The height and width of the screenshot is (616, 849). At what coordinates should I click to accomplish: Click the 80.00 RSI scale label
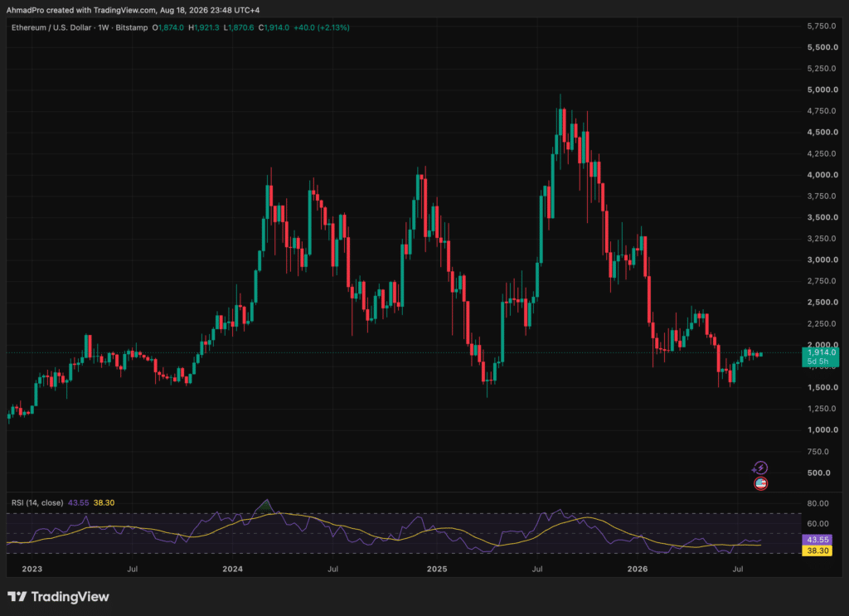point(817,503)
